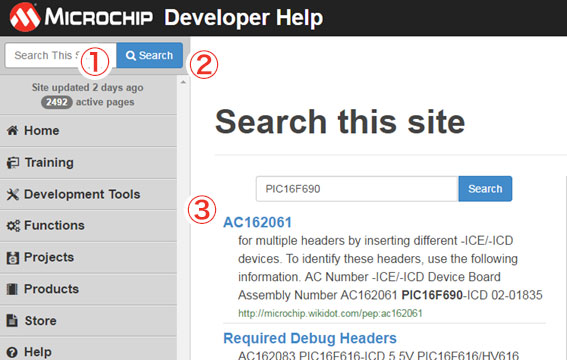Click the main search field containing PIC16F690
Image resolution: width=567 pixels, height=360 pixels.
(x=357, y=189)
